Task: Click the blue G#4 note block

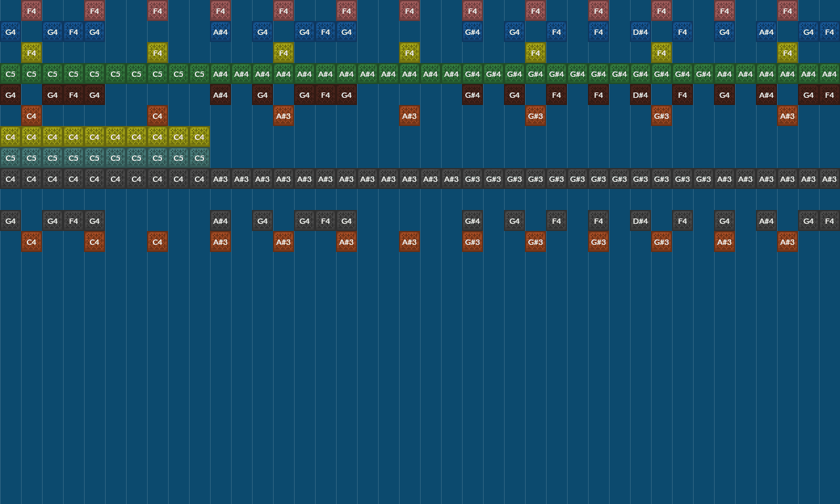Action: [x=472, y=31]
